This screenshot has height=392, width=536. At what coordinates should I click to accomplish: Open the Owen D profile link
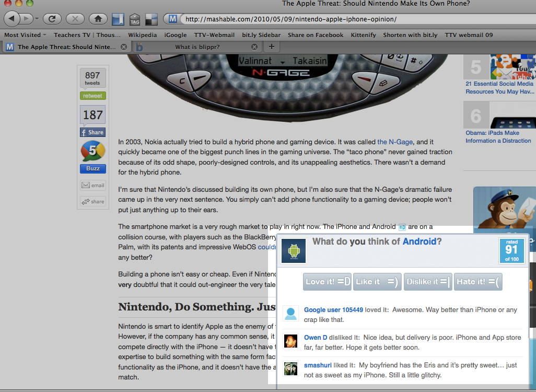point(316,338)
